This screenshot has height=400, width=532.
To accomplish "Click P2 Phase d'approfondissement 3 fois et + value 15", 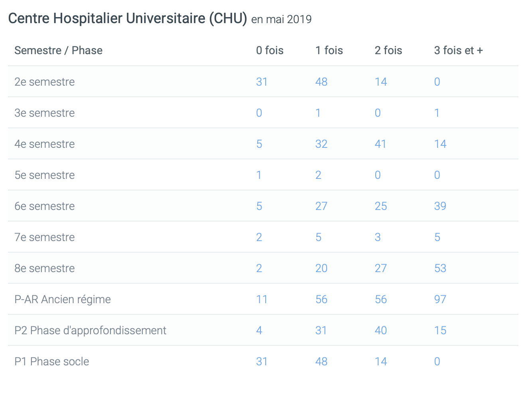I will pos(440,330).
